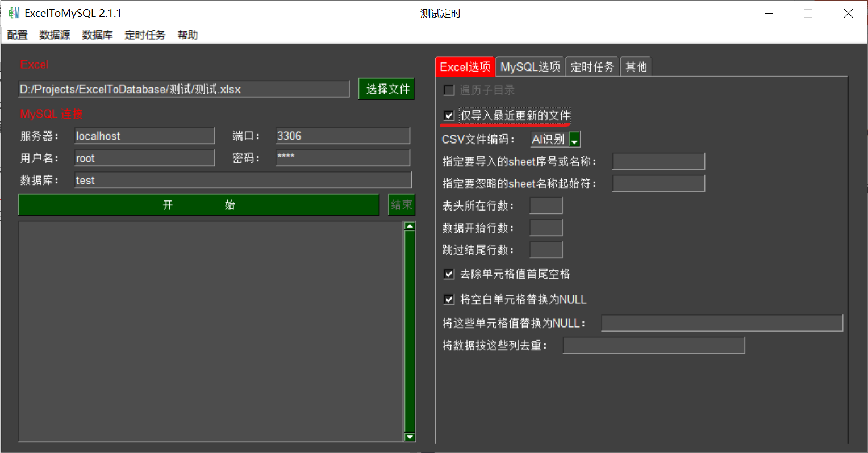Screen dimensions: 868x453
Task: Click the 端口 3306 field
Action: click(343, 136)
